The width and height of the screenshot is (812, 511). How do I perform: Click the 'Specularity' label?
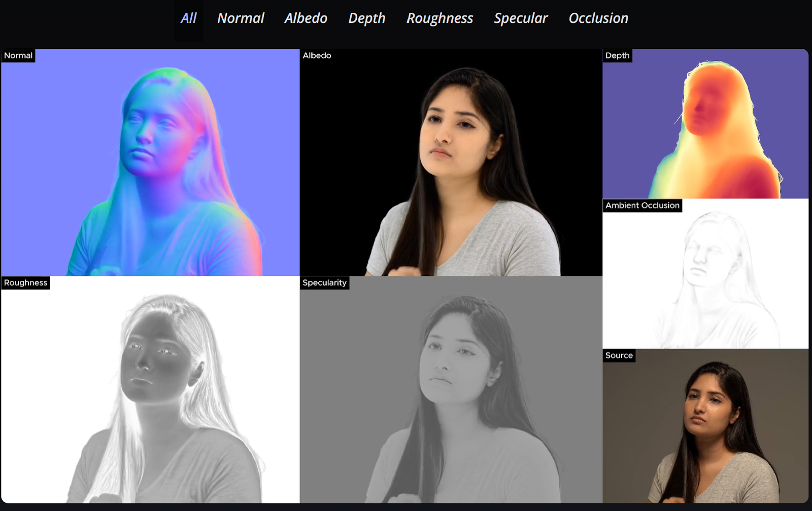(324, 283)
